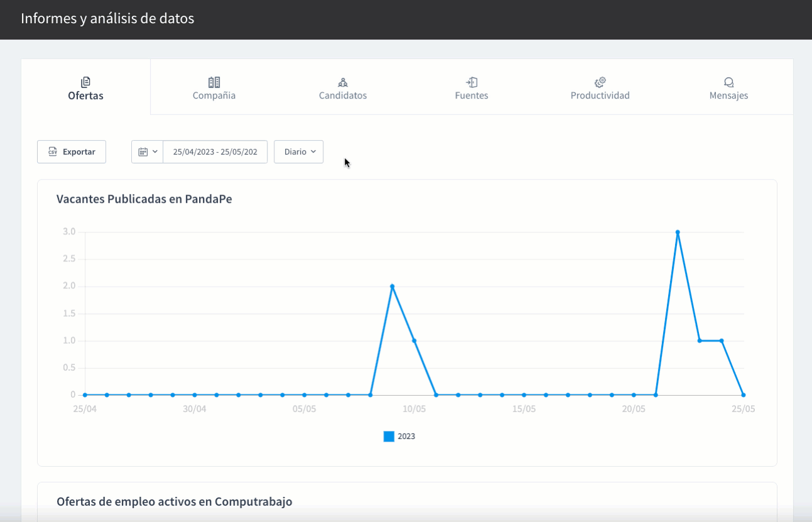Go to the Mensajes tab label

point(728,96)
